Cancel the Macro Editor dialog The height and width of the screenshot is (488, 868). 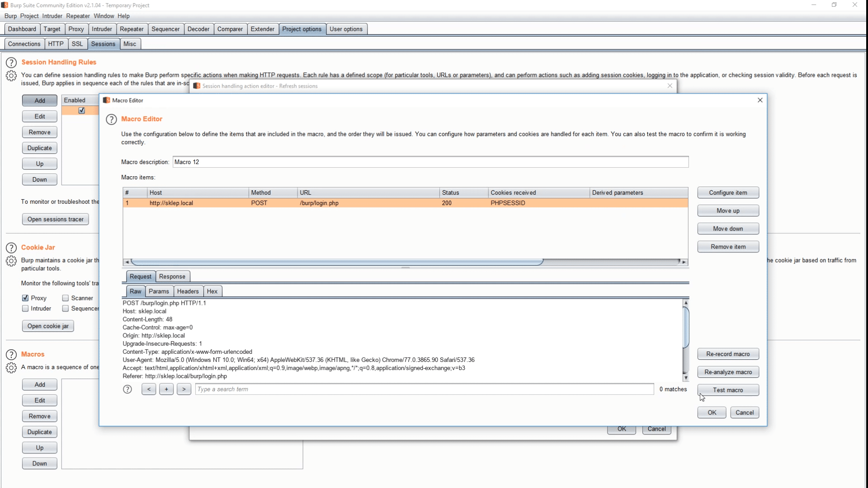click(x=744, y=413)
